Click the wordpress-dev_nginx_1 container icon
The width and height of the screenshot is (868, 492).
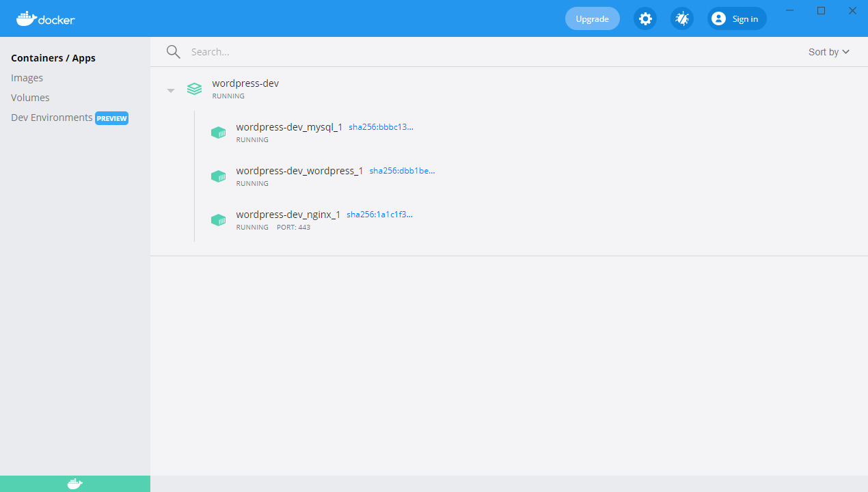(218, 220)
